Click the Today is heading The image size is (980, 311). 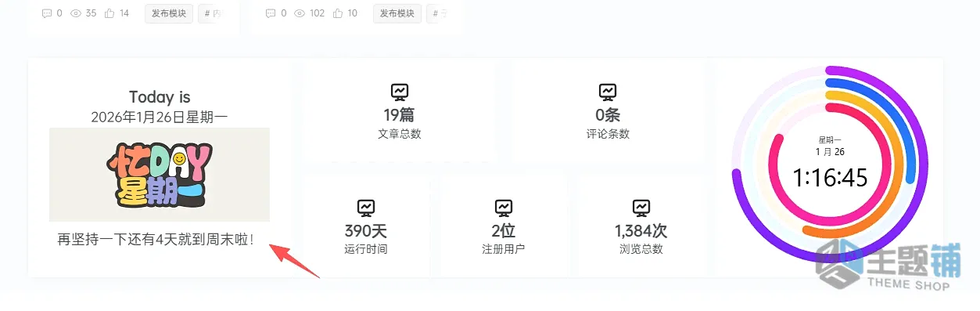[160, 97]
